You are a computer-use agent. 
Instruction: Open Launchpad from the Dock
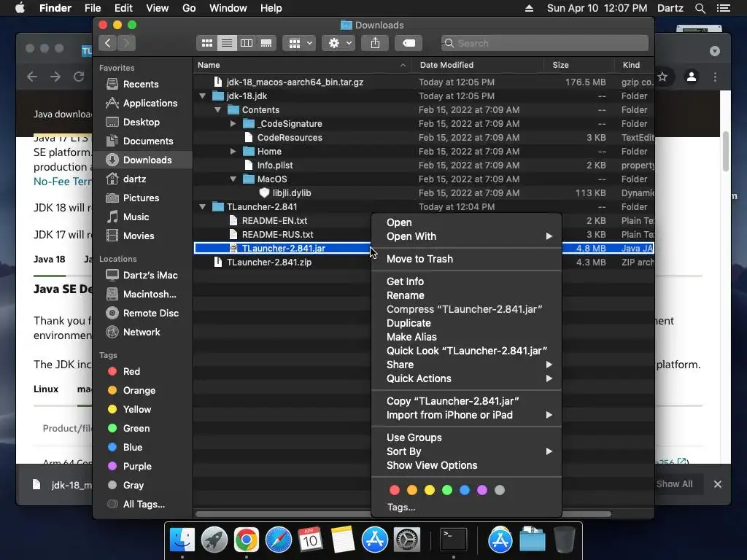214,540
